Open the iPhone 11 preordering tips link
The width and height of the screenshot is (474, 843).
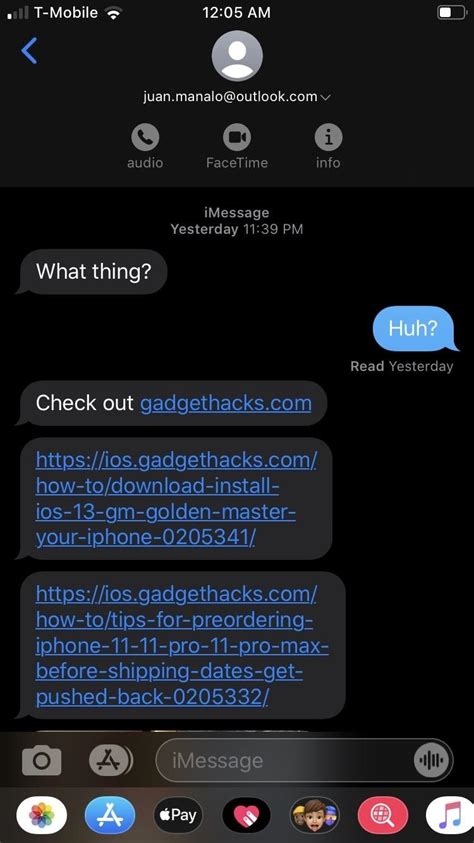pyautogui.click(x=183, y=645)
